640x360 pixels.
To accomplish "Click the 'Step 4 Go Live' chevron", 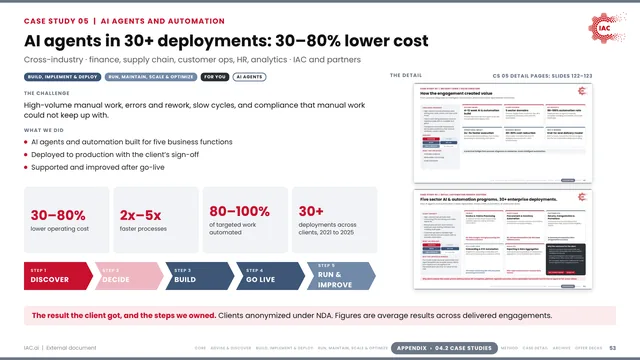I will pos(270,276).
